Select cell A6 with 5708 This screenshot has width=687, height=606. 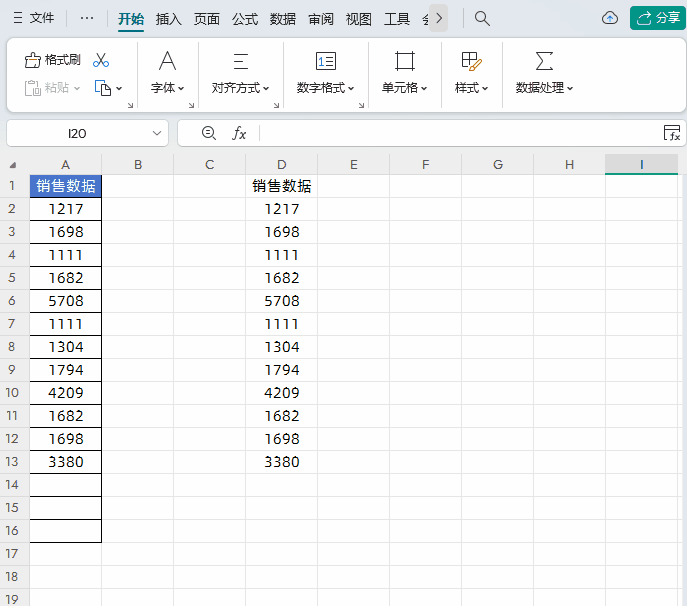(x=66, y=301)
